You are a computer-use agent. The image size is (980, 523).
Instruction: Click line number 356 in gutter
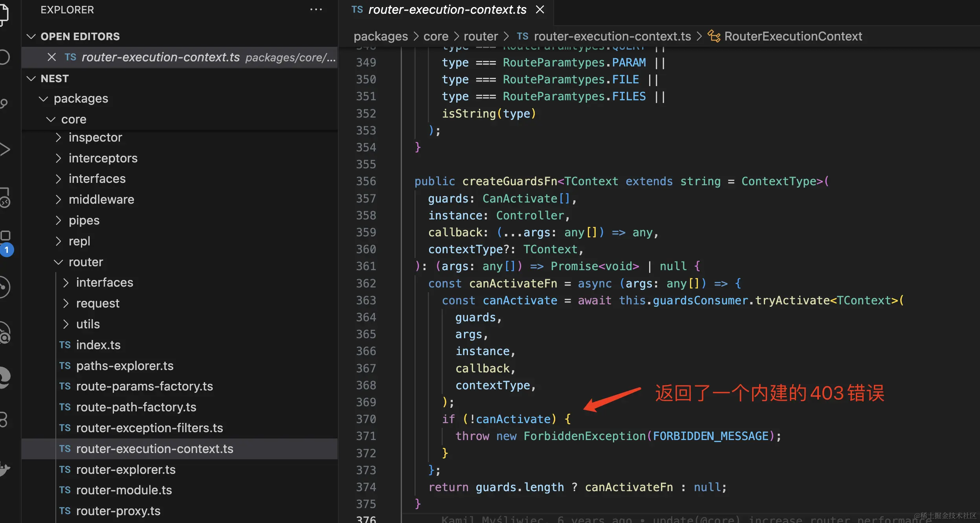click(366, 181)
